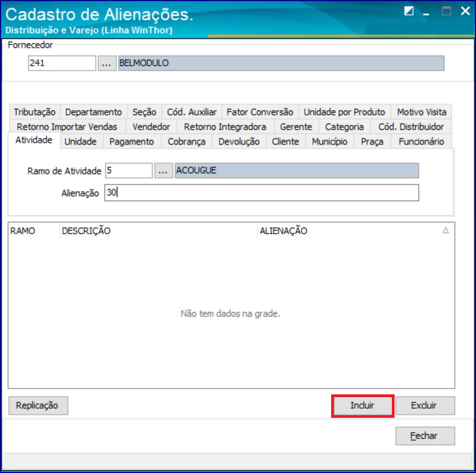This screenshot has width=476, height=473.
Task: Switch to the Vendedor tab
Action: click(x=151, y=127)
